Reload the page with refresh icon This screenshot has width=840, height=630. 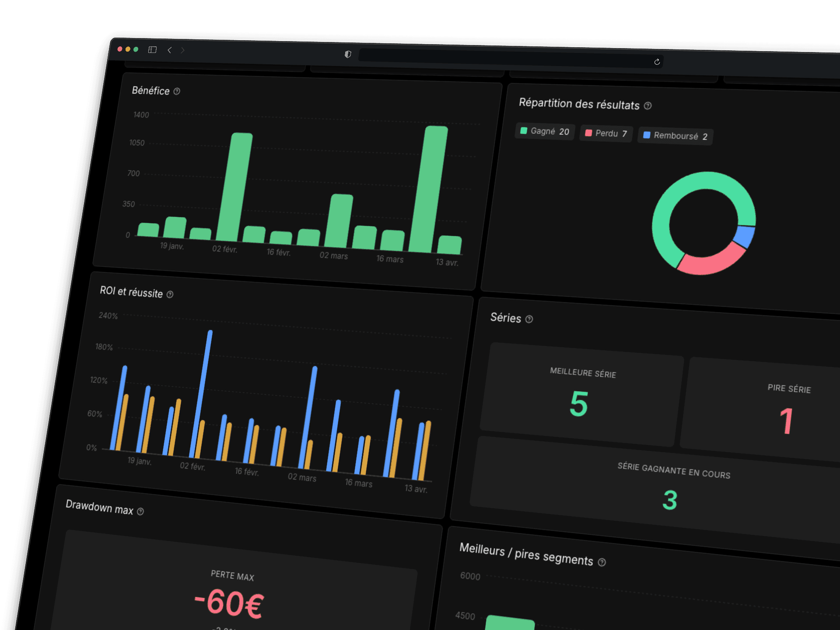pos(657,62)
